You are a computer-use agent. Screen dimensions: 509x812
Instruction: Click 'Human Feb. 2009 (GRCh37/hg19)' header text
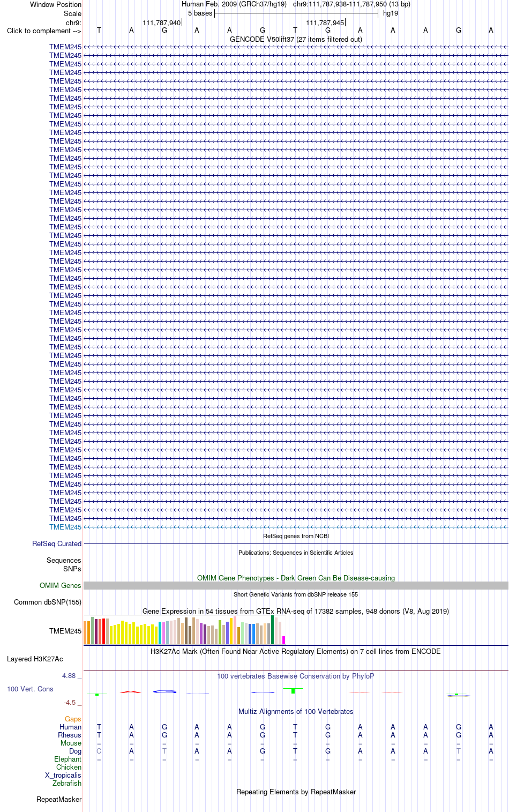click(x=234, y=4)
